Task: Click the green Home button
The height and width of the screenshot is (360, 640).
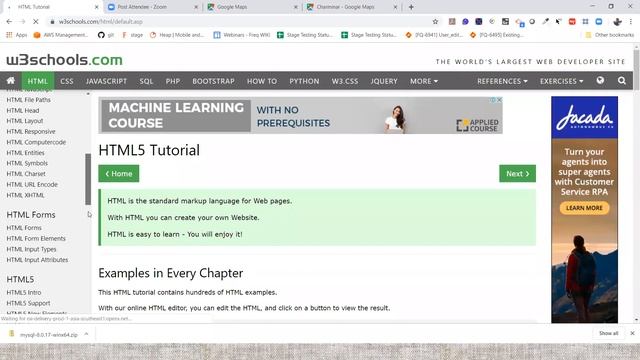Action: [x=119, y=173]
